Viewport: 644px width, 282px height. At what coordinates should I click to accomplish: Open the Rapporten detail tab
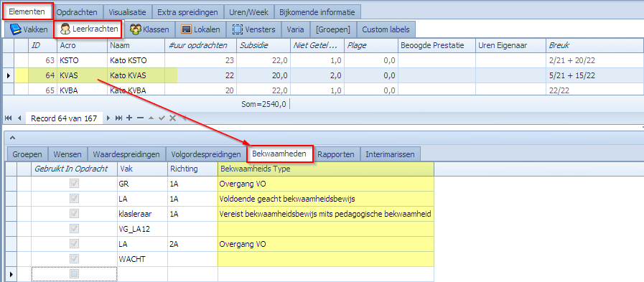pos(336,154)
